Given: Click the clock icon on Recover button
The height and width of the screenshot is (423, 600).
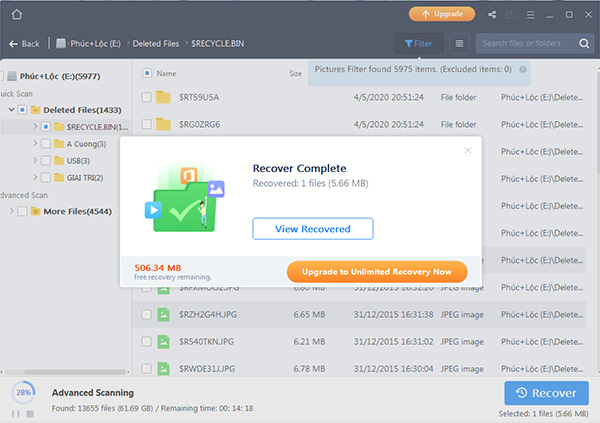Looking at the screenshot, I should (x=521, y=393).
